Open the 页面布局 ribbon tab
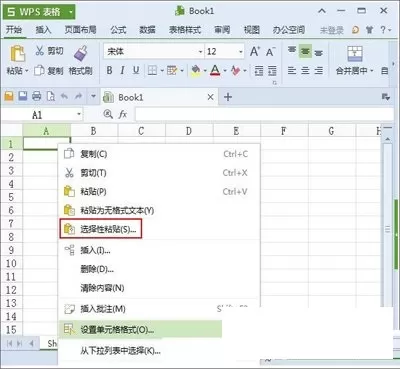 (x=80, y=30)
